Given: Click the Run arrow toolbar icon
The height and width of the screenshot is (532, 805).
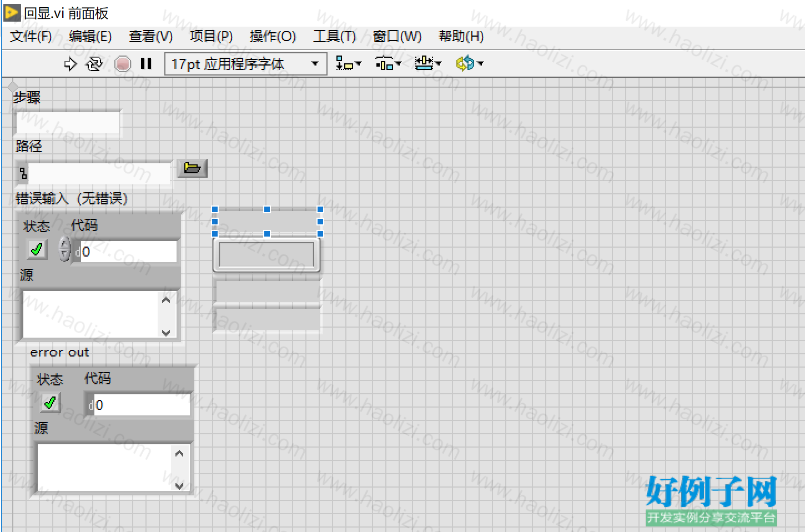Looking at the screenshot, I should [x=71, y=64].
